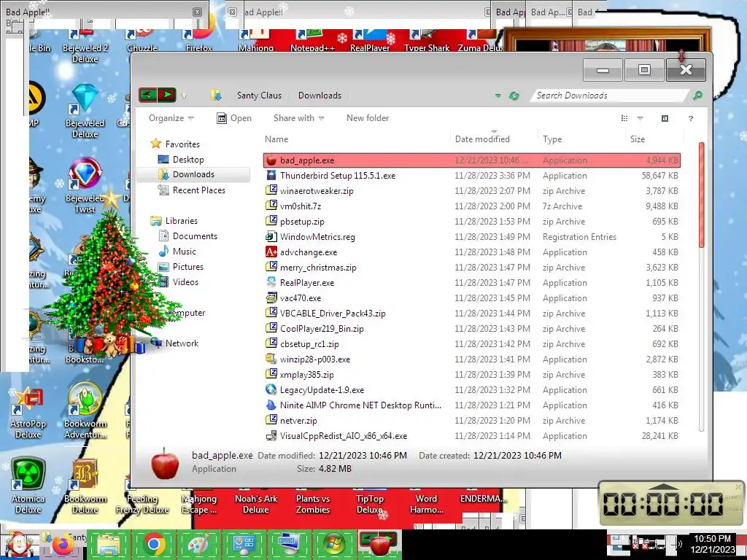Click Santa Start button on taskbar
747x560 pixels.
[x=19, y=545]
